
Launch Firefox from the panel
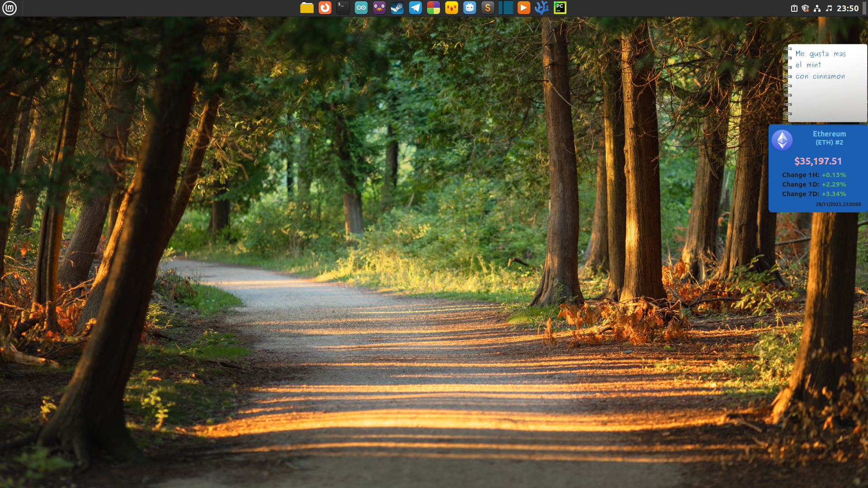pos(325,8)
